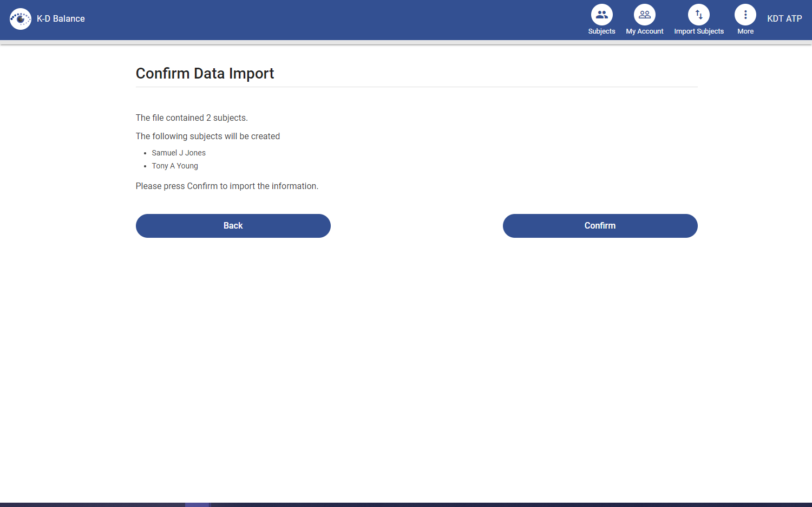Open the More menu in the navigation bar

(x=745, y=20)
